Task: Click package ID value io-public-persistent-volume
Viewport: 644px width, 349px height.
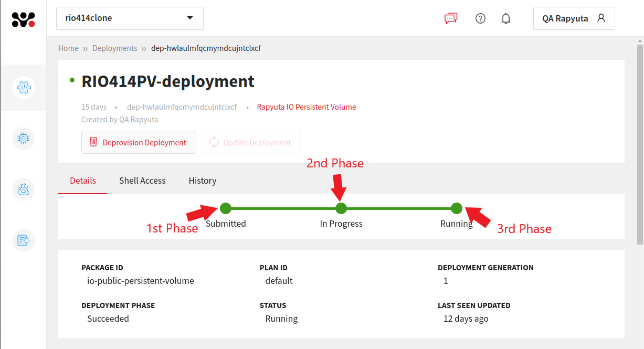Action: (x=141, y=281)
